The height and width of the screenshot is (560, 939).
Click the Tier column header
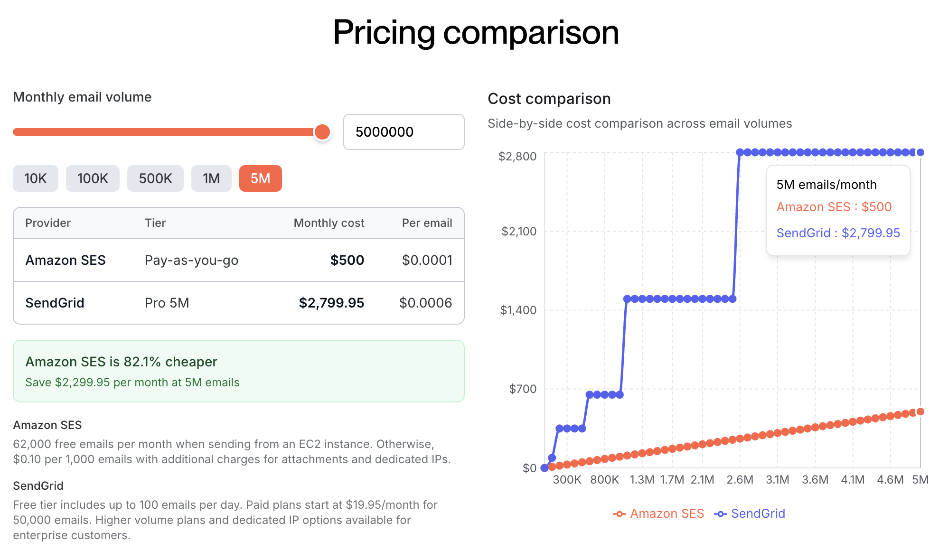coord(155,223)
